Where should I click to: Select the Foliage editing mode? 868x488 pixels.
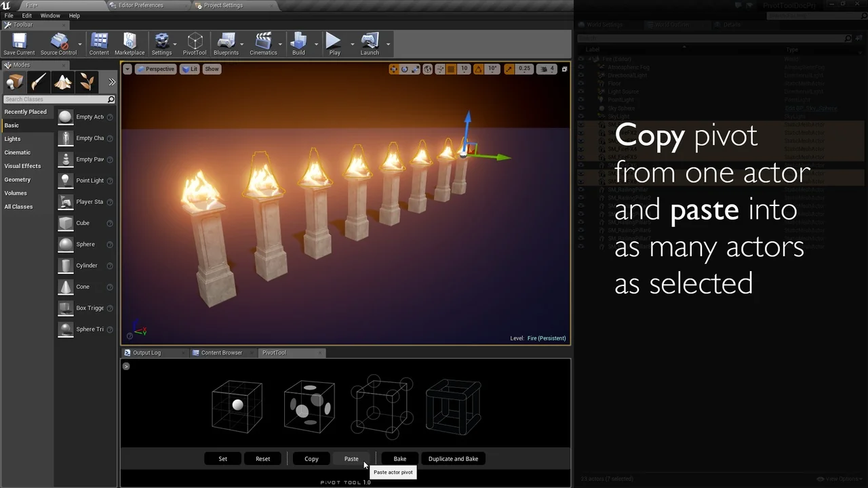click(86, 81)
